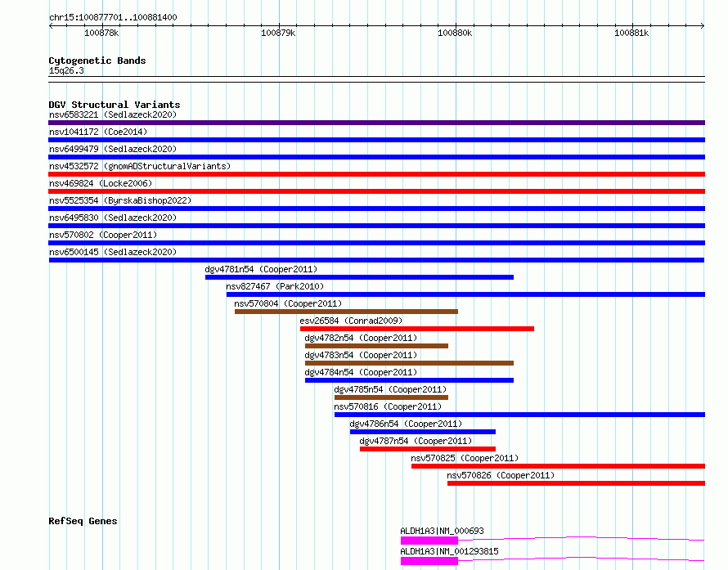Click the magenta exon of ALDH1A3|NM_001293815

pyautogui.click(x=429, y=561)
